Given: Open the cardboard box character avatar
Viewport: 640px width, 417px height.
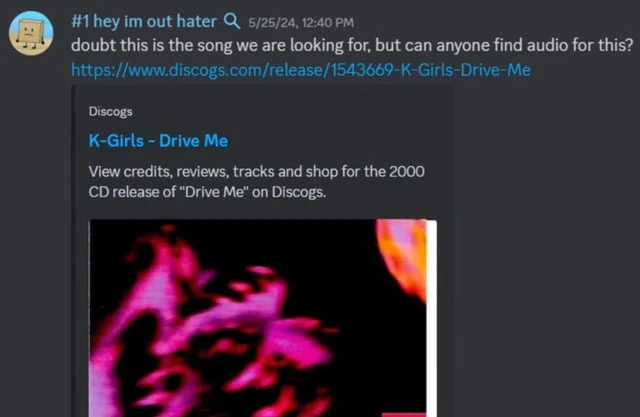Looking at the screenshot, I should pyautogui.click(x=31, y=33).
